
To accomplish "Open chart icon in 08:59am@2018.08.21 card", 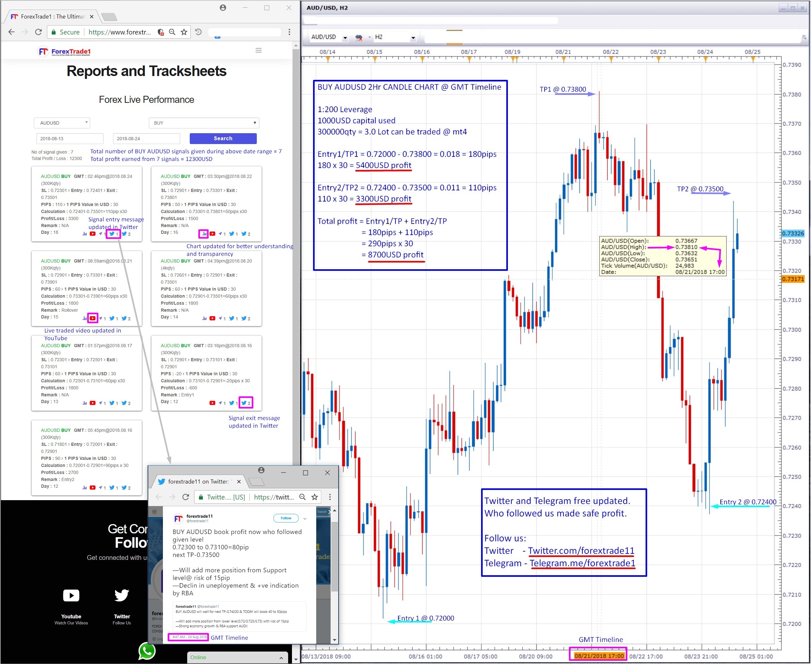I will (85, 319).
